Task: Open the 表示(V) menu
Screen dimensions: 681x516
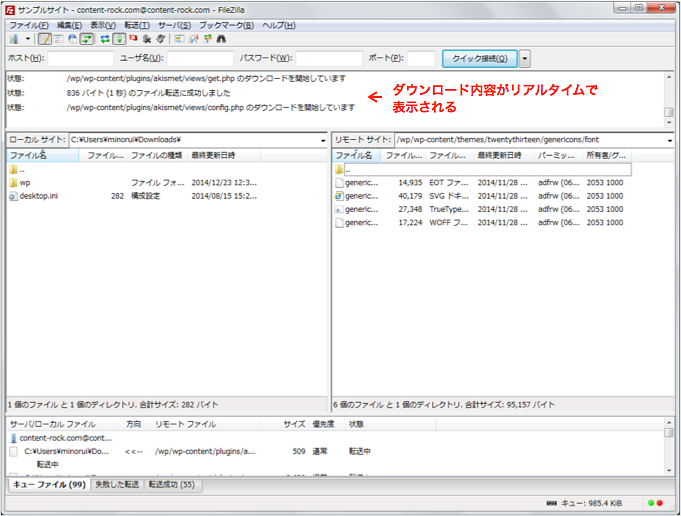Action: [103, 25]
